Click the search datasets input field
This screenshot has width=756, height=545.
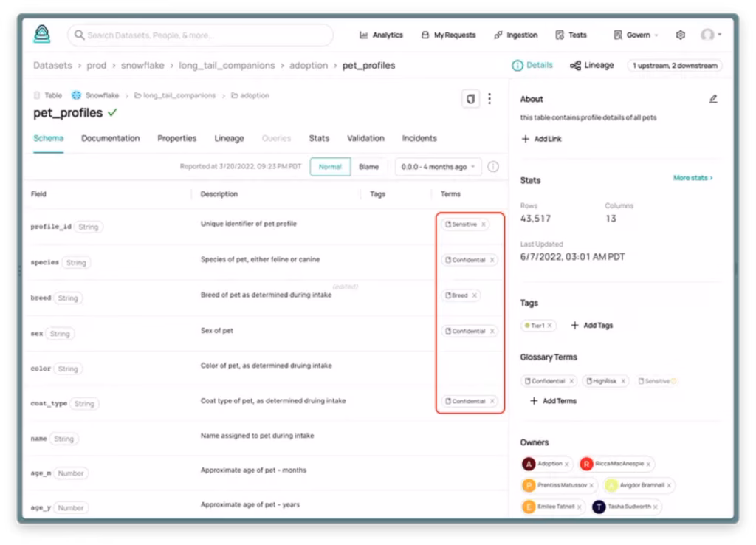(199, 35)
